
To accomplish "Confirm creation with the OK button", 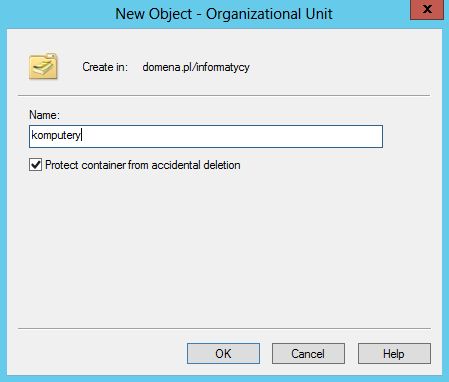I will click(223, 353).
